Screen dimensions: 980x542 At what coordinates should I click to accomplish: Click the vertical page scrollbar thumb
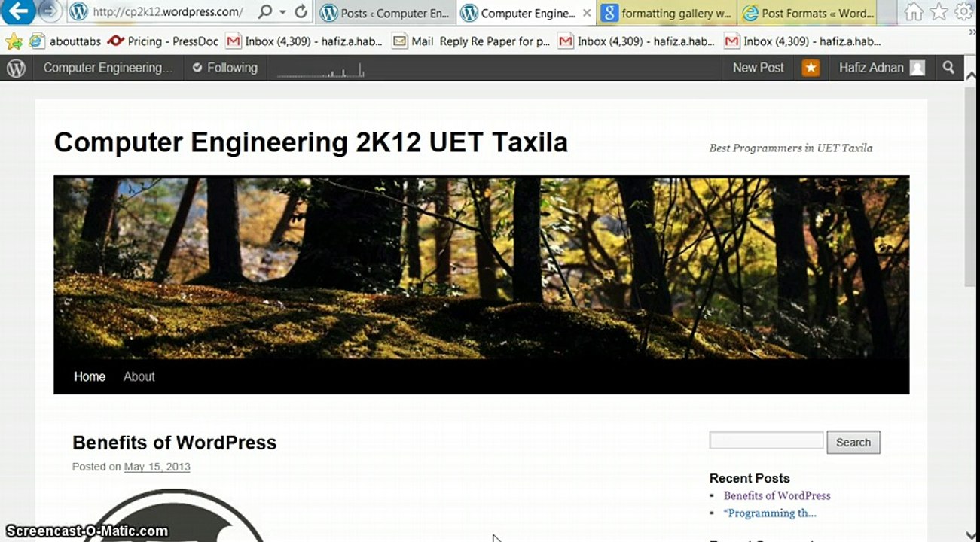point(969,186)
